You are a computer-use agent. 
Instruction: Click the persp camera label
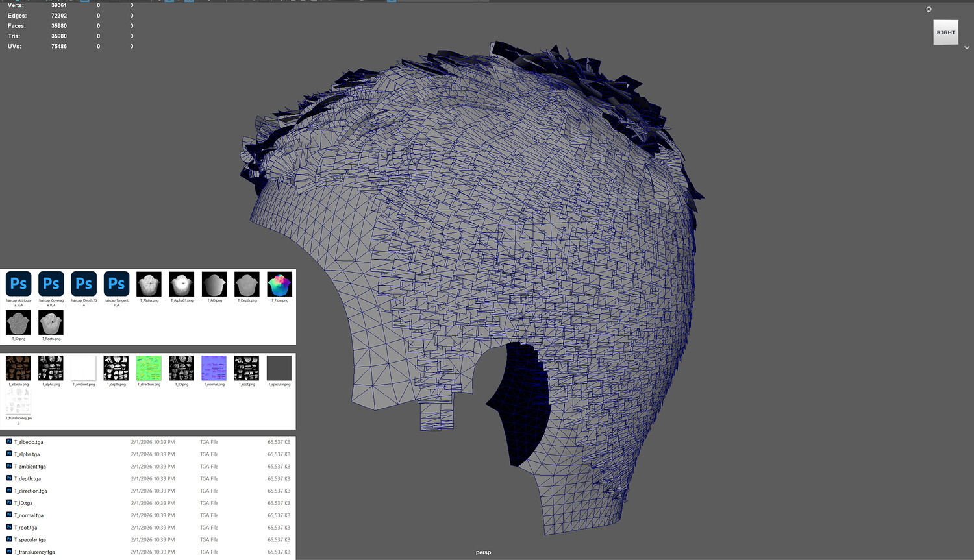click(x=483, y=552)
